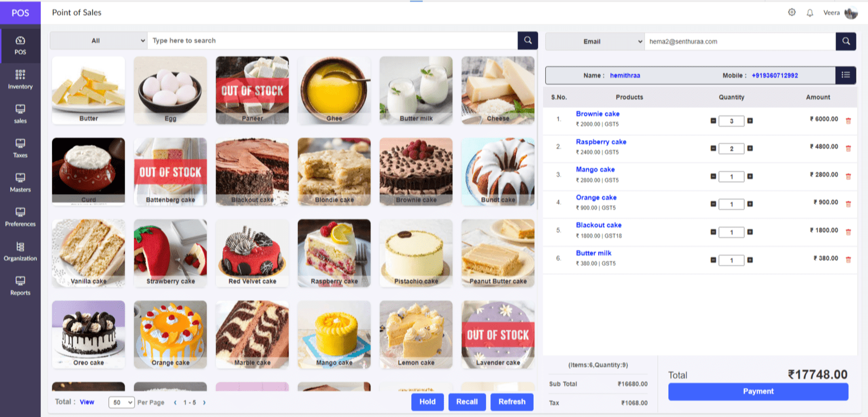Click the Recall button
Screen dimensions: 868x417
pos(467,402)
